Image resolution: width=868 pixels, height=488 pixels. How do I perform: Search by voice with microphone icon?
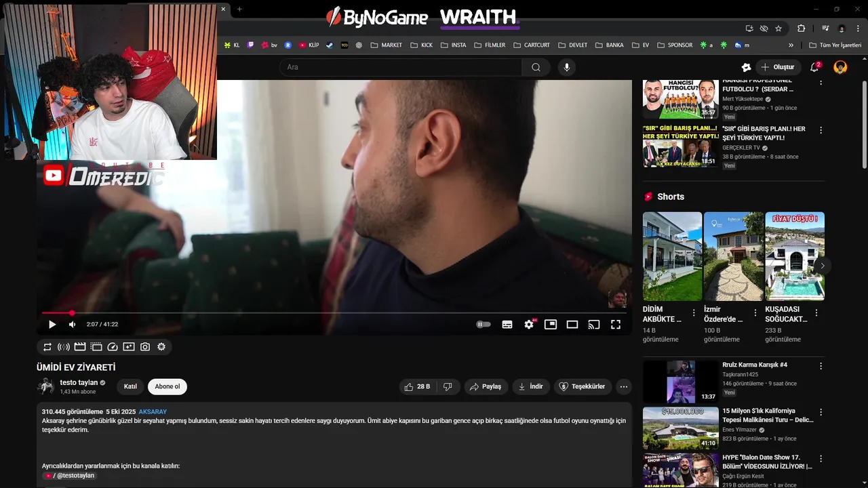pyautogui.click(x=567, y=67)
